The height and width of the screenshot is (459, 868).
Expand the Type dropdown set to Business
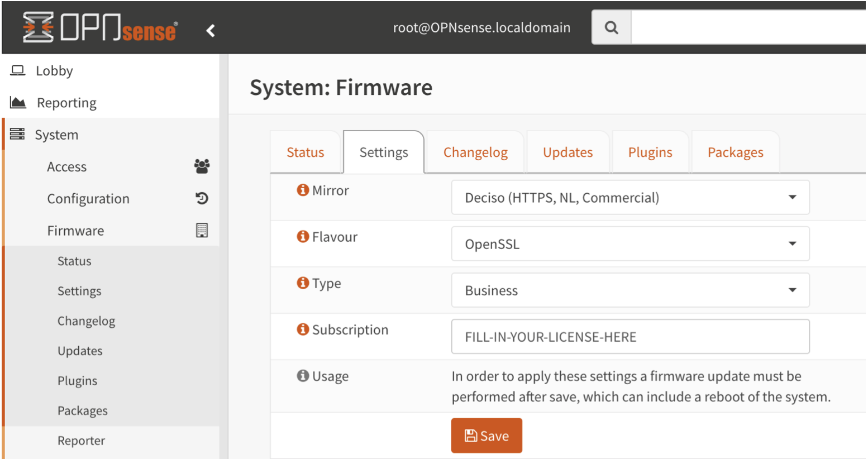point(629,290)
